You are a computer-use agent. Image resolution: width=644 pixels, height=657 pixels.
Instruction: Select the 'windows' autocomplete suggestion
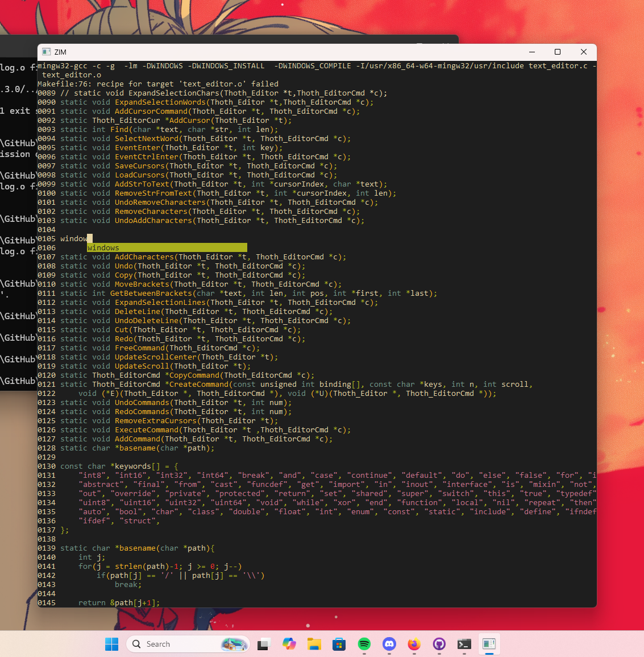(x=167, y=247)
